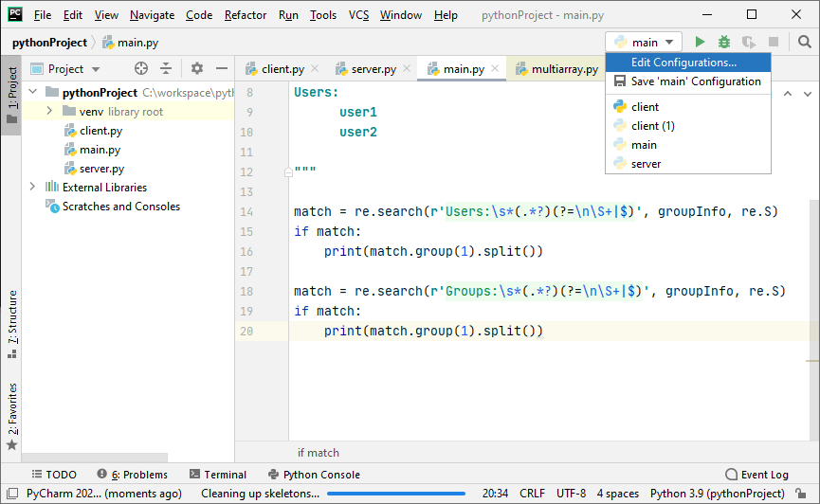Run with coverage icon in toolbar

(x=748, y=42)
